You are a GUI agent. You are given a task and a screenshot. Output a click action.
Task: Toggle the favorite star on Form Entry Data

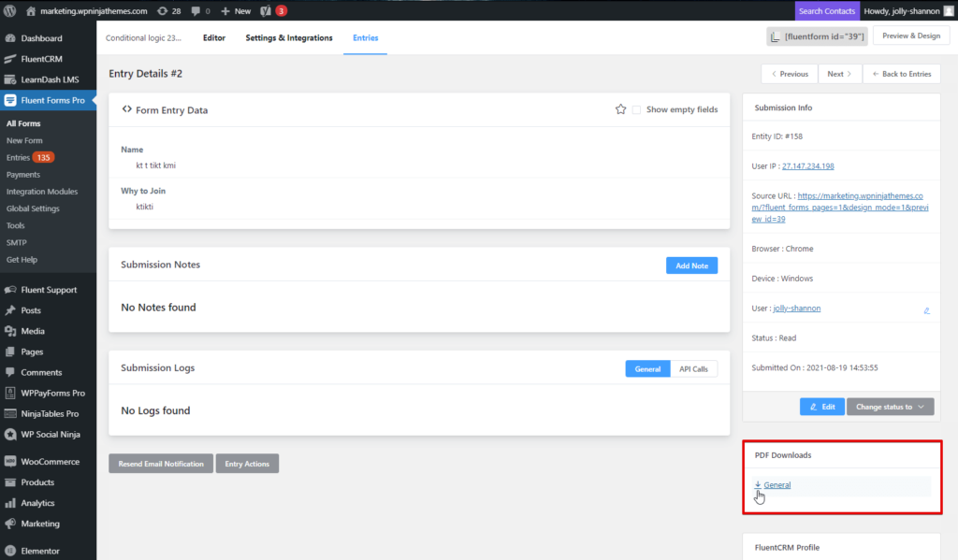point(620,109)
